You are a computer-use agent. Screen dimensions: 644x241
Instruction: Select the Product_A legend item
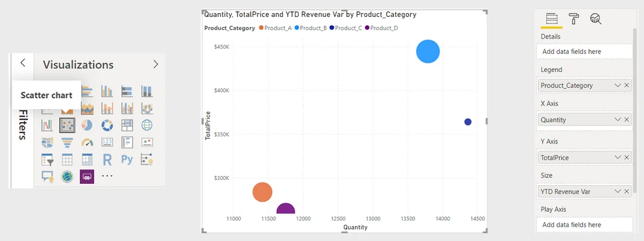coord(275,28)
